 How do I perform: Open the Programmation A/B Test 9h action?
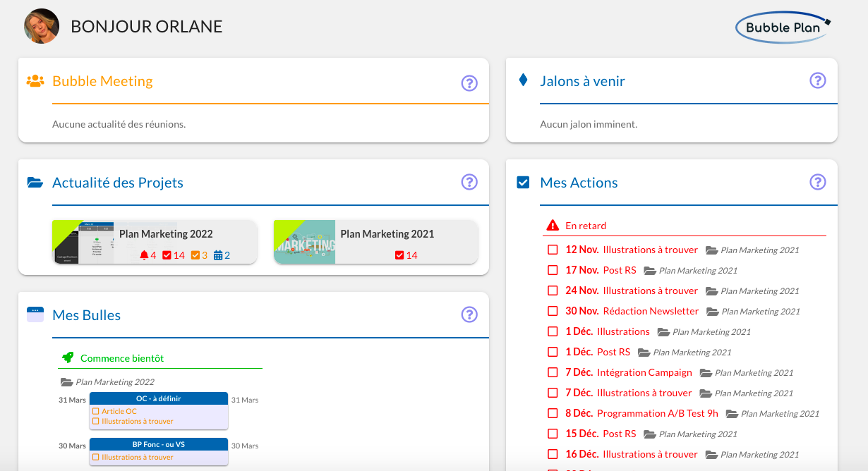658,413
